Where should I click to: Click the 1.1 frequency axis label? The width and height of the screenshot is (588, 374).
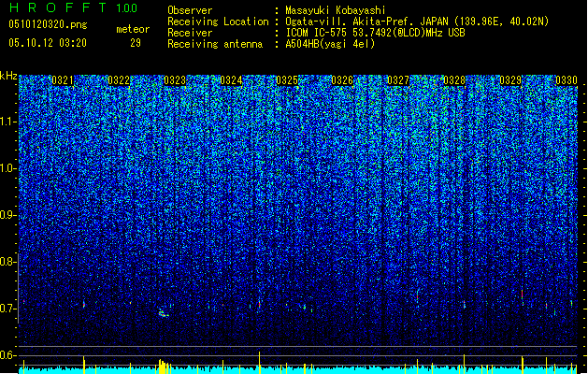(x=8, y=122)
